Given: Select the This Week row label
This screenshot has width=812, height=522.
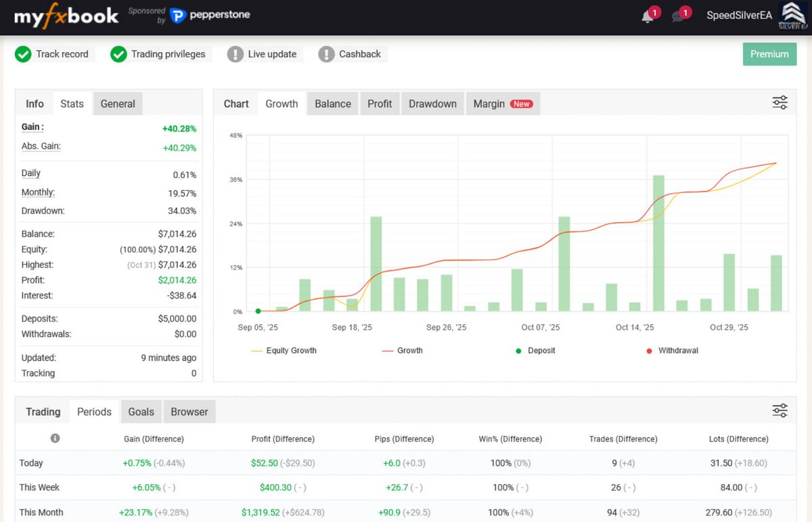Looking at the screenshot, I should [x=40, y=487].
